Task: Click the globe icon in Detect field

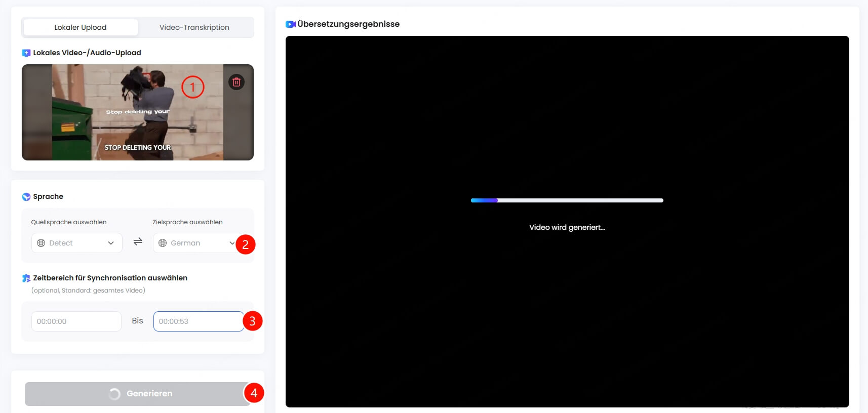Action: tap(41, 243)
